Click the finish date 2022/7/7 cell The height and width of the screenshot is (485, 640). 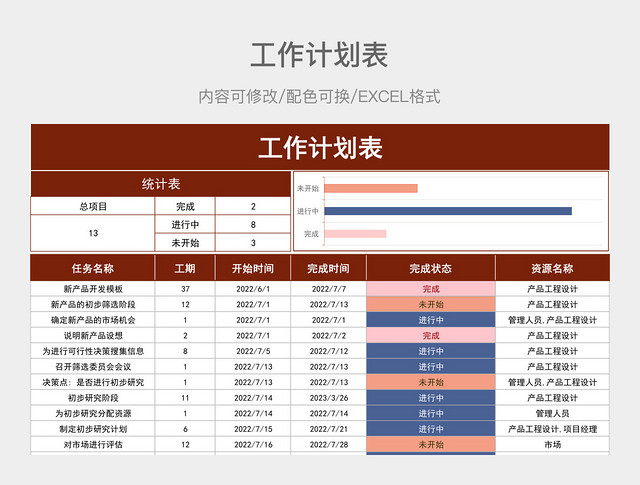(x=329, y=289)
